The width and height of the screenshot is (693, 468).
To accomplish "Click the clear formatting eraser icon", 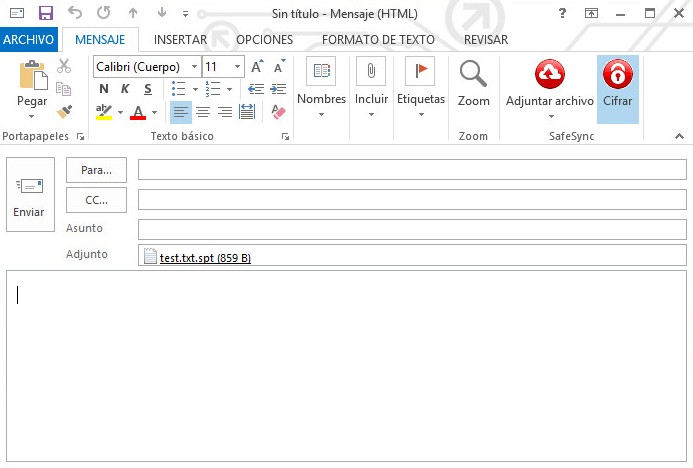I will tap(279, 112).
